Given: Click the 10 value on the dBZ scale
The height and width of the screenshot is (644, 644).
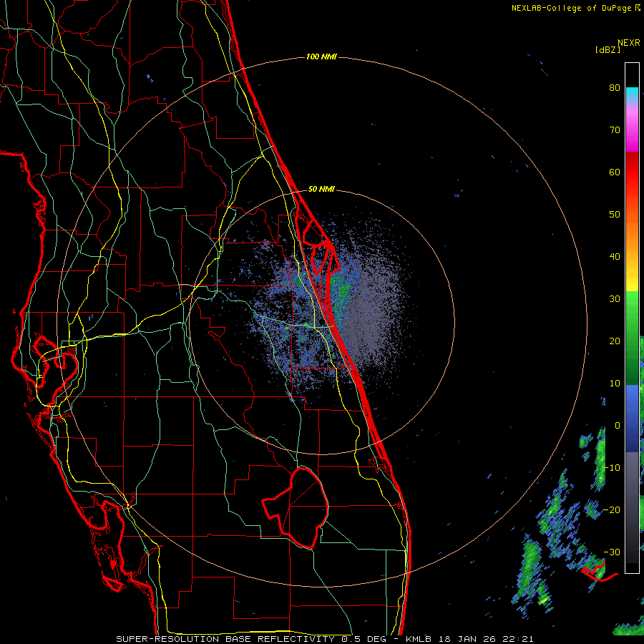Looking at the screenshot, I should [615, 384].
